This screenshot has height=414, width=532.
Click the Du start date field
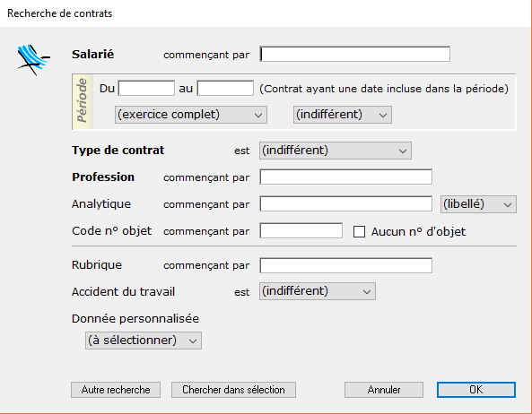pos(146,88)
